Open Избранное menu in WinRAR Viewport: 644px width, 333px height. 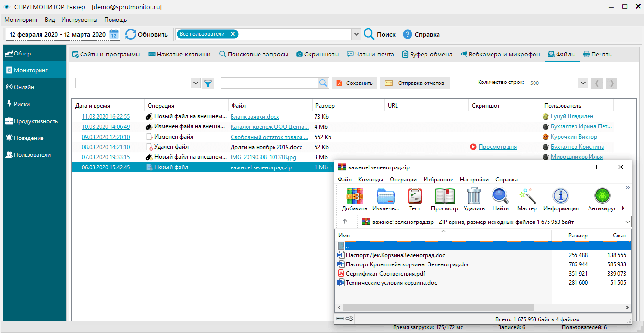coord(438,179)
